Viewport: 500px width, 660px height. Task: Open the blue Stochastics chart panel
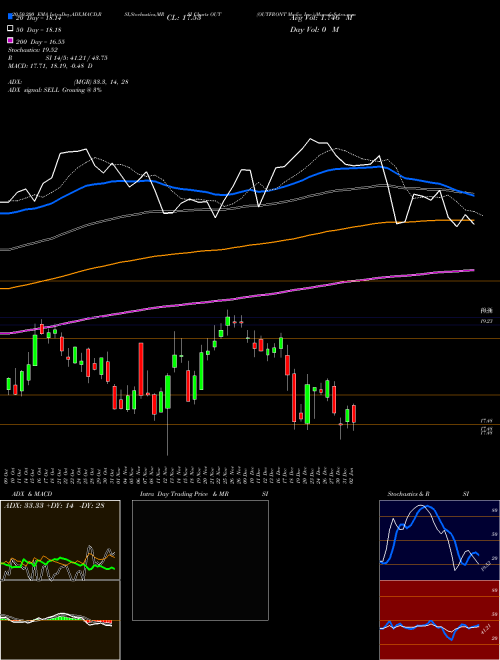439,540
